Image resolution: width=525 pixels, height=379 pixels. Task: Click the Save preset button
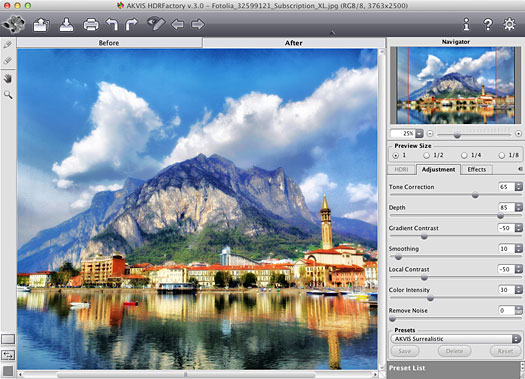[x=404, y=351]
